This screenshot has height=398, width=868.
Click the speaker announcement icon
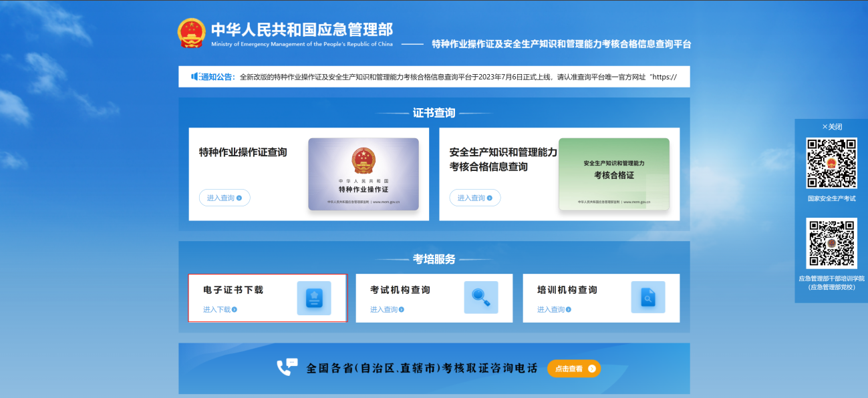195,77
